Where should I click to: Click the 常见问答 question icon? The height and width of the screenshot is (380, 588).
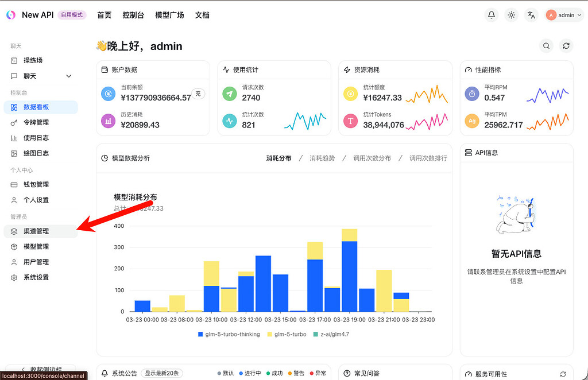tap(347, 373)
